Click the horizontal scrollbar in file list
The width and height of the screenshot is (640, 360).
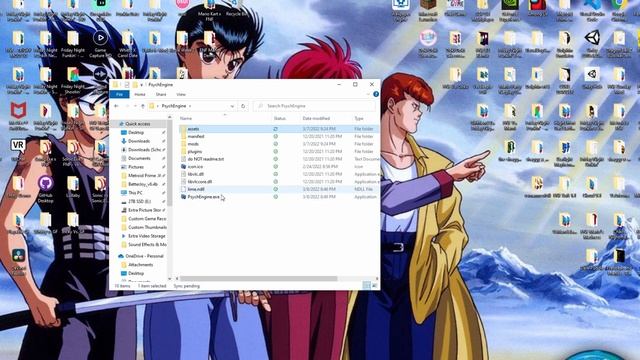tap(259, 279)
